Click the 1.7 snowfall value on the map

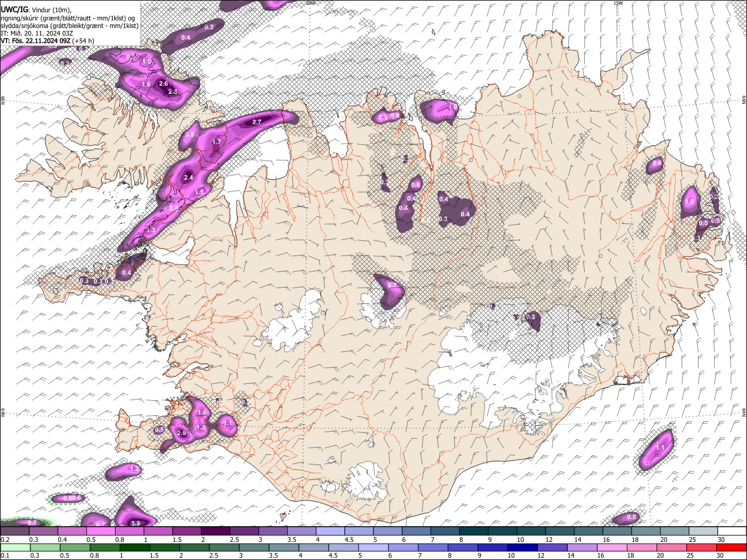point(217,142)
